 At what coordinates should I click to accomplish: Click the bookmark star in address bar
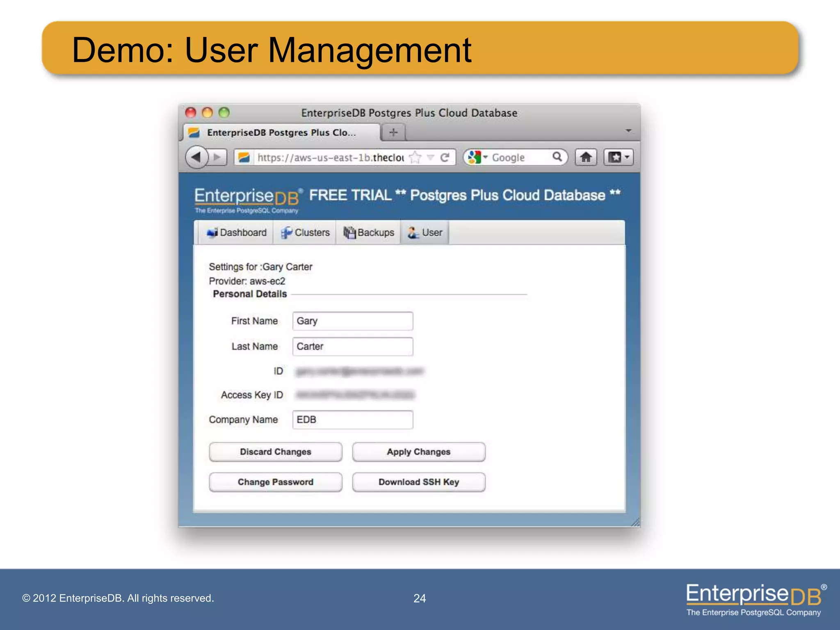(415, 157)
